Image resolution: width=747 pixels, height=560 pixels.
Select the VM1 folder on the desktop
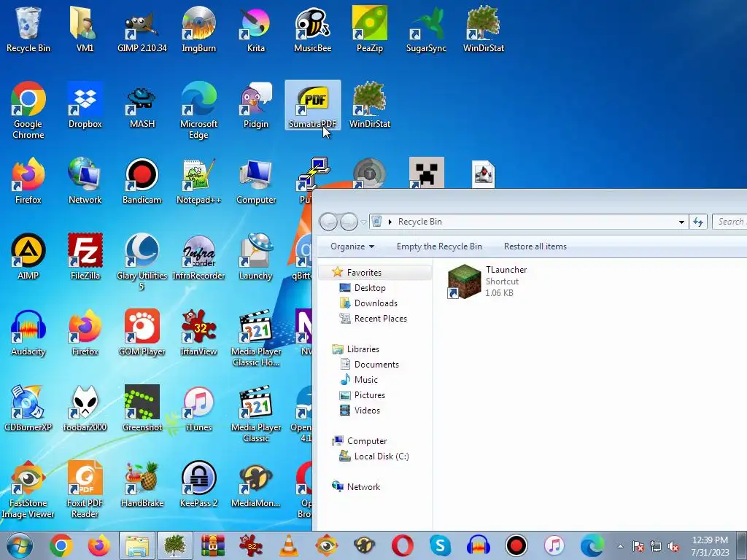[85, 29]
